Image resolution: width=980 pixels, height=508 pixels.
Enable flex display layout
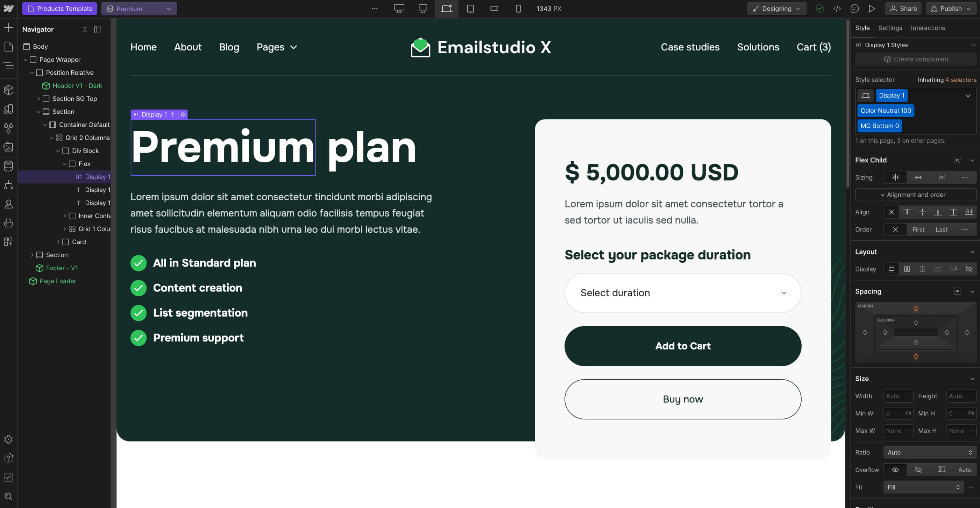click(x=907, y=269)
